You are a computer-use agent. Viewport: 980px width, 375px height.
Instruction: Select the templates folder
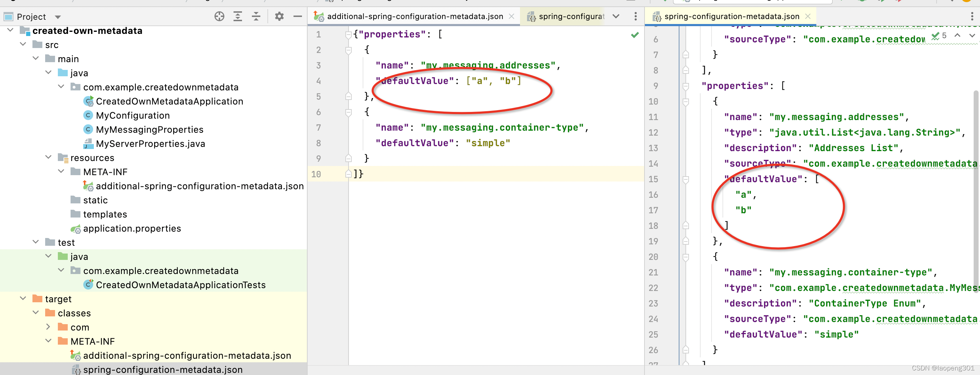(x=99, y=214)
